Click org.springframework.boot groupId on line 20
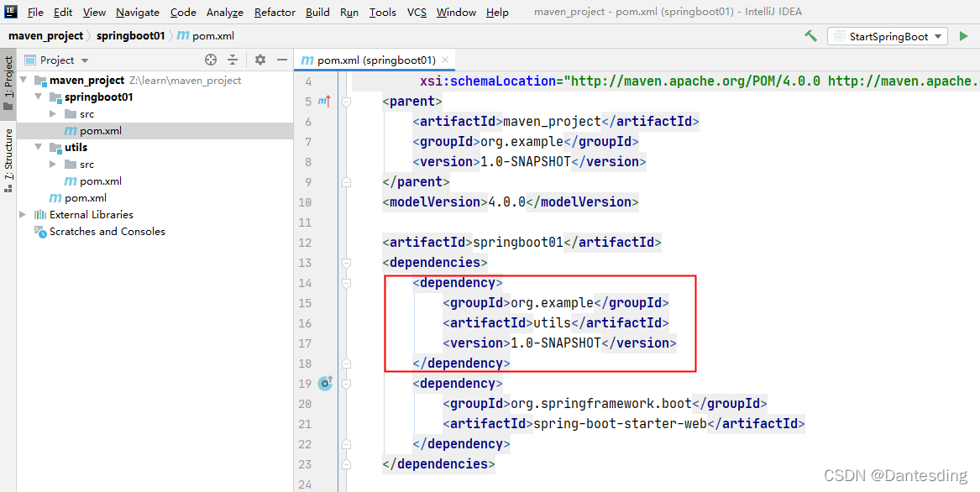The image size is (980, 492). (601, 403)
